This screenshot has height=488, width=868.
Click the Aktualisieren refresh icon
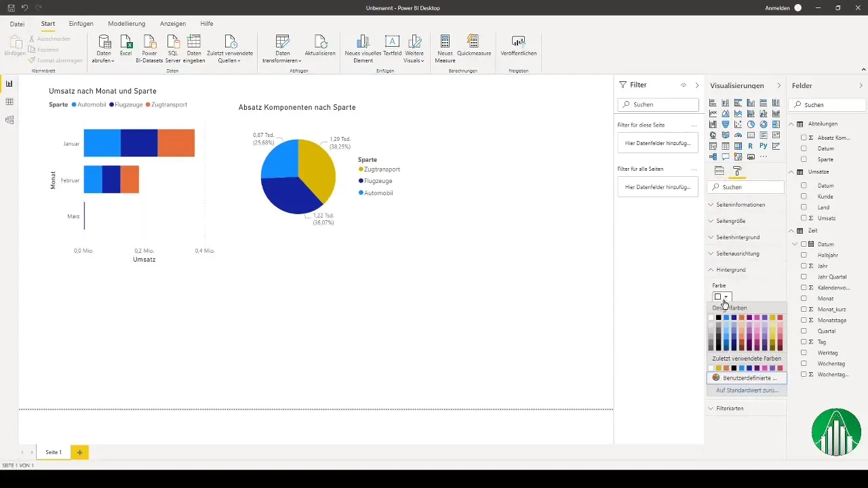(320, 41)
